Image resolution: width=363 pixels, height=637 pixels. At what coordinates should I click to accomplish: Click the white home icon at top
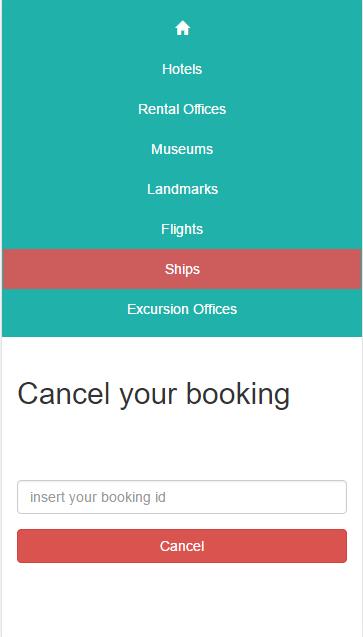coord(182,28)
